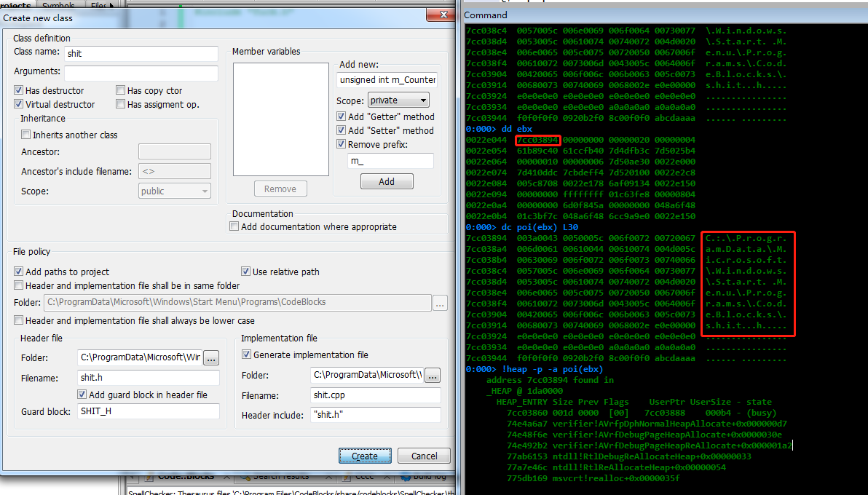Click the Ancestor text field
The width and height of the screenshot is (868, 495).
pos(174,151)
